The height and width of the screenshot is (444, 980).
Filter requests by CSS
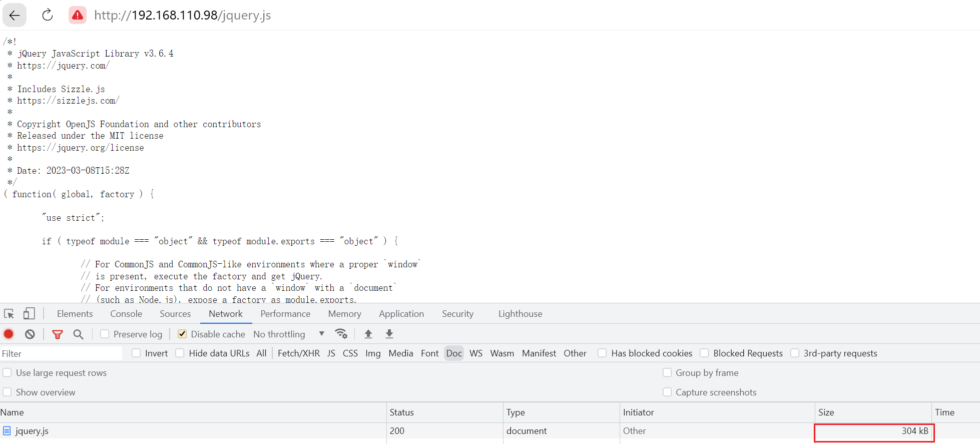(350, 353)
